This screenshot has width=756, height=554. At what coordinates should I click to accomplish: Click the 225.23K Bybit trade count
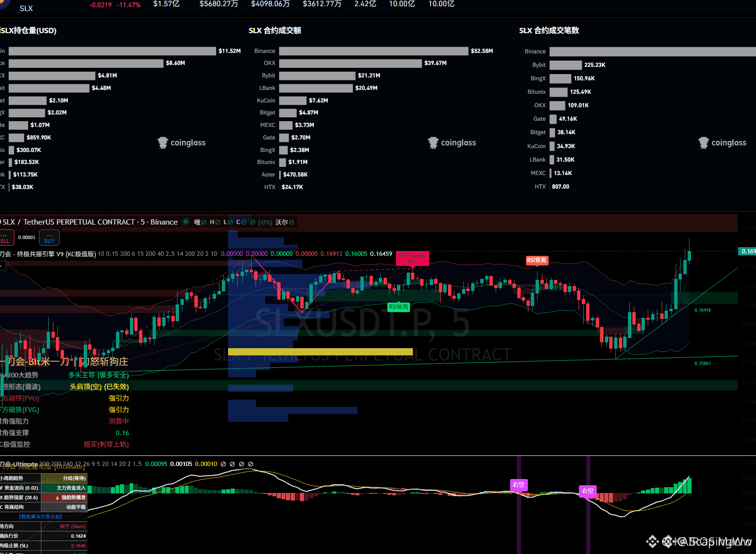coord(595,65)
